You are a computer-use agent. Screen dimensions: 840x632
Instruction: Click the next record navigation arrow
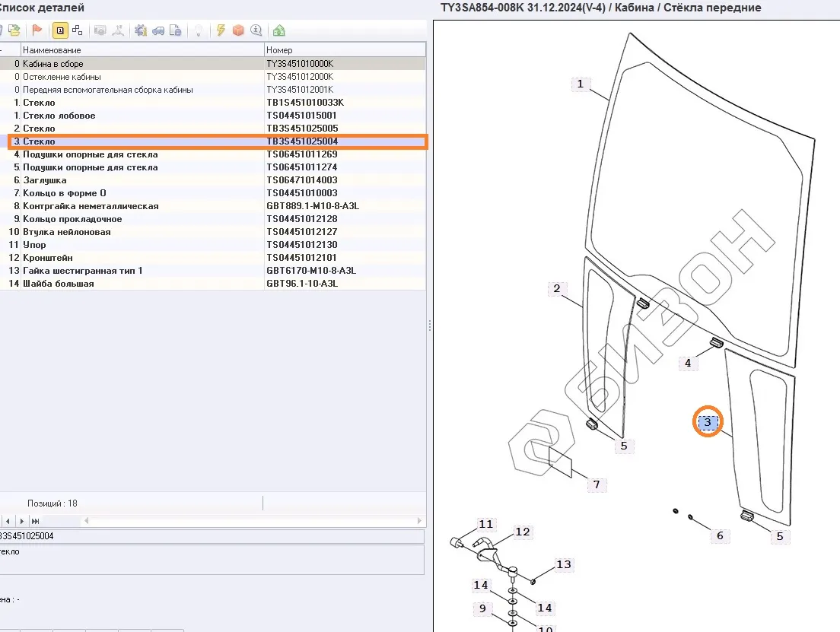click(21, 521)
